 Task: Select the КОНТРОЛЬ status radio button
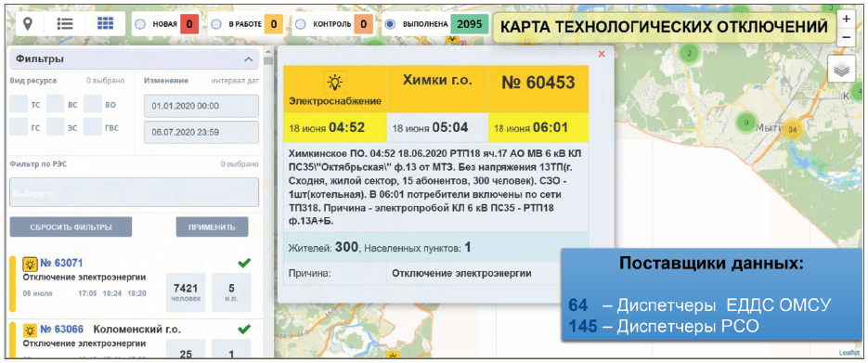[x=301, y=24]
